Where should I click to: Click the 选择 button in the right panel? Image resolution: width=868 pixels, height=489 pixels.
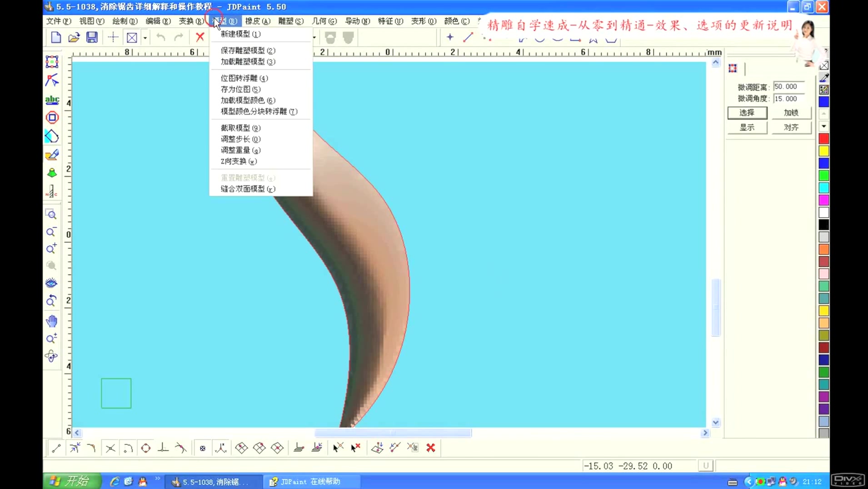(x=747, y=112)
